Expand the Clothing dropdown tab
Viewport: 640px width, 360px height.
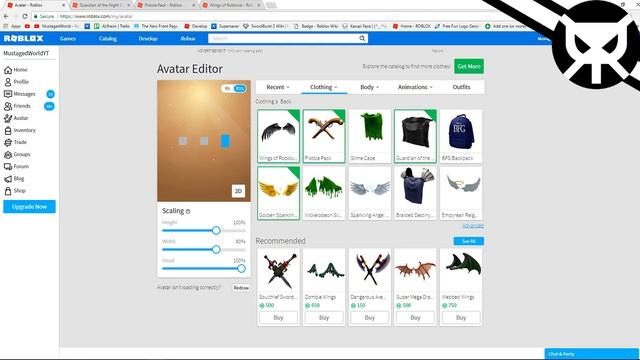pos(324,87)
